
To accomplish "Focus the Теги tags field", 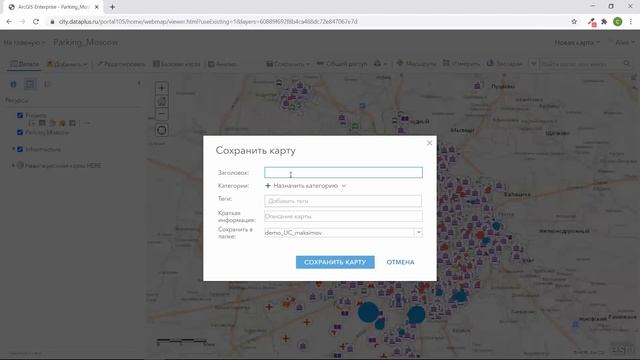I will pyautogui.click(x=343, y=201).
